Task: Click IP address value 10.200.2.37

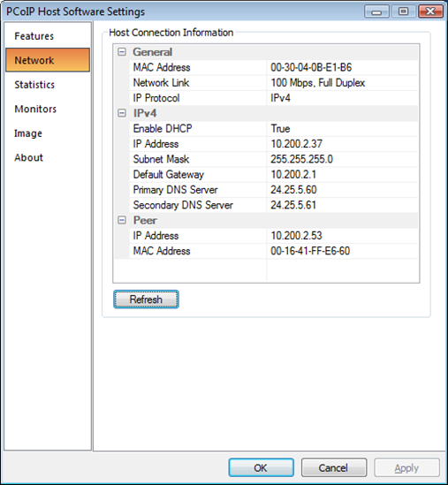Action: click(x=296, y=144)
